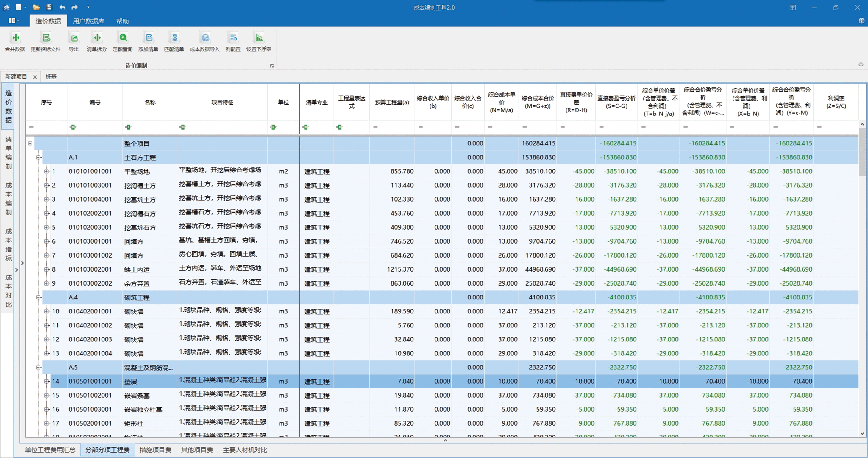868x458 pixels.
Task: Click the help info icon at top right
Action: 861,21
